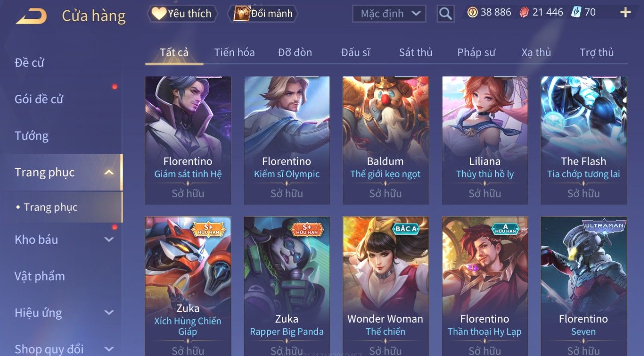644x356 pixels.
Task: Open The Flash Tia chớp tương lai skin
Action: 584,140
